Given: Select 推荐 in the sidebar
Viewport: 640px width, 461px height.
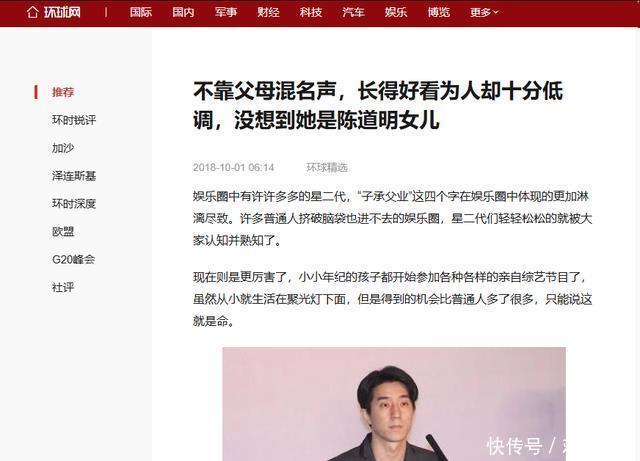Looking at the screenshot, I should click(63, 92).
